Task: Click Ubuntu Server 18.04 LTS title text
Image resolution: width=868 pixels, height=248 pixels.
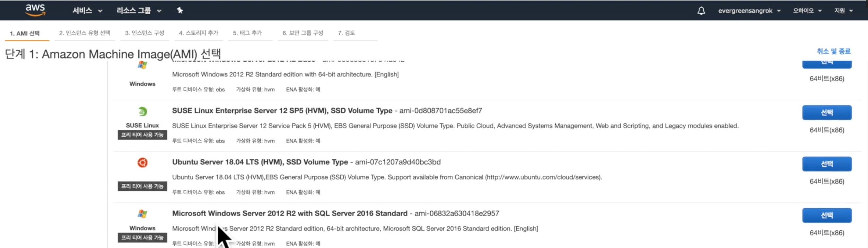Action: [x=260, y=162]
